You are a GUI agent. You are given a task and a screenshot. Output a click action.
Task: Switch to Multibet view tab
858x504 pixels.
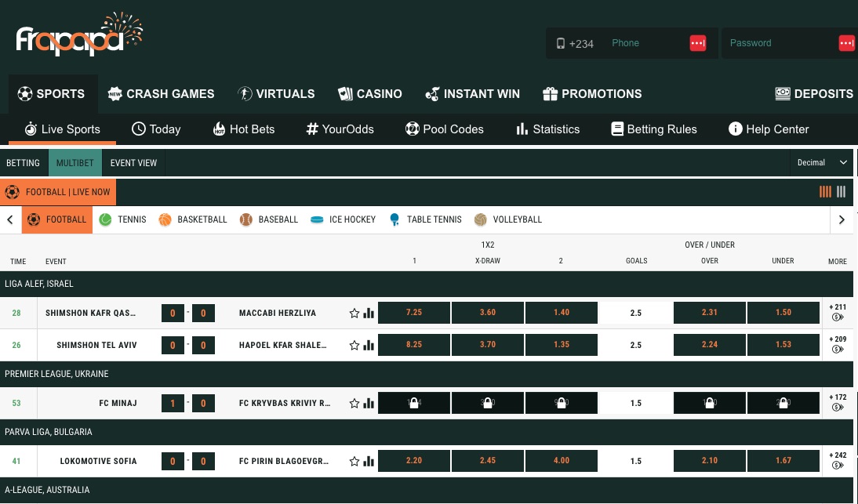(75, 163)
